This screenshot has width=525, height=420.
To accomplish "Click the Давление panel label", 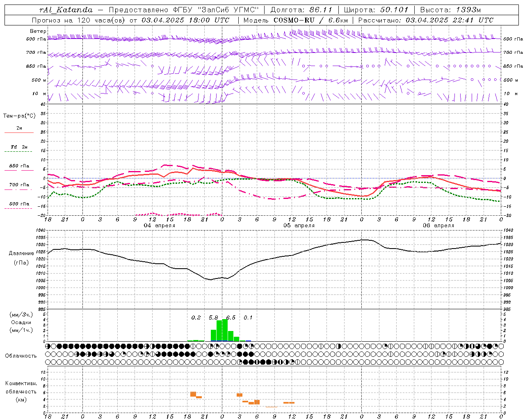I will click(21, 253).
